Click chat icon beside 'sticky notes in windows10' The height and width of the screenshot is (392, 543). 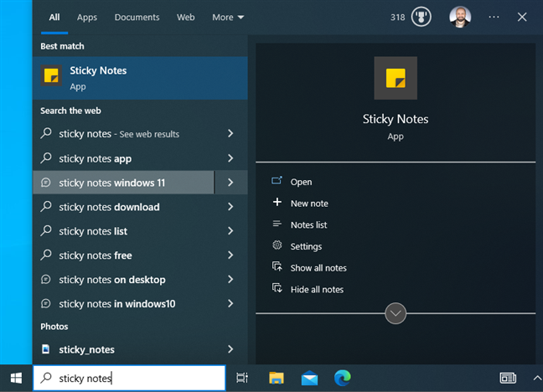pyautogui.click(x=46, y=303)
